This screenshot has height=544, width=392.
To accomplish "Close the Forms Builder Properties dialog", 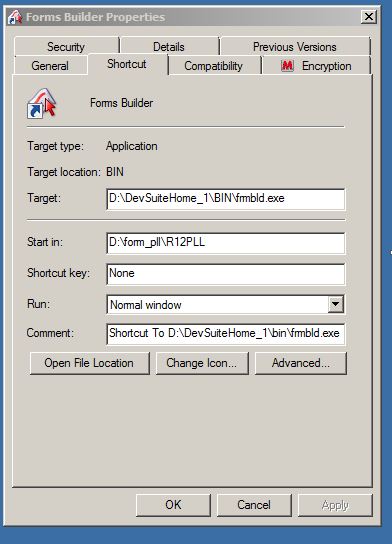I will point(369,17).
